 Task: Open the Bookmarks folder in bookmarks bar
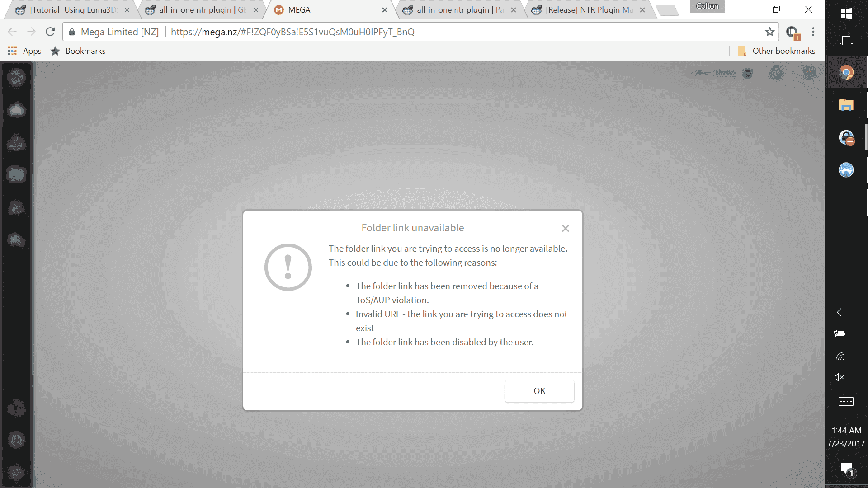point(78,51)
